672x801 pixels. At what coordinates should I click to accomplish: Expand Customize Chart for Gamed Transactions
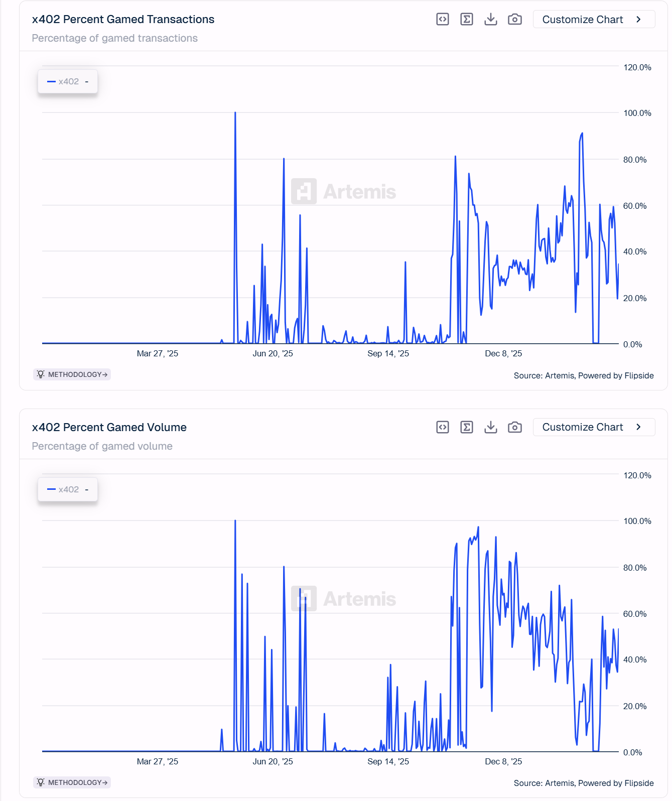pyautogui.click(x=593, y=20)
